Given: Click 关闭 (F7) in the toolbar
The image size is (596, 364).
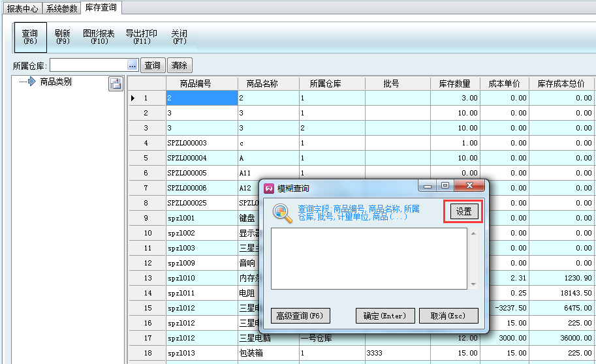Looking at the screenshot, I should (x=179, y=37).
